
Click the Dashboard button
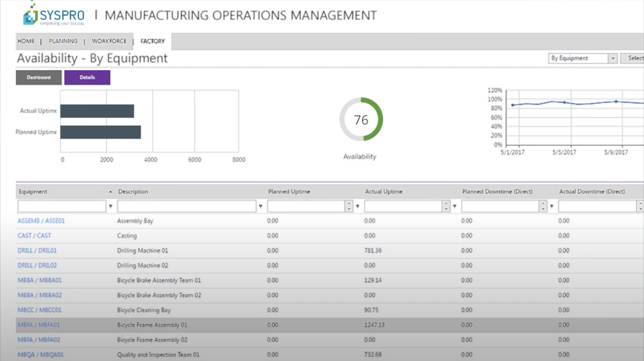pos(38,77)
